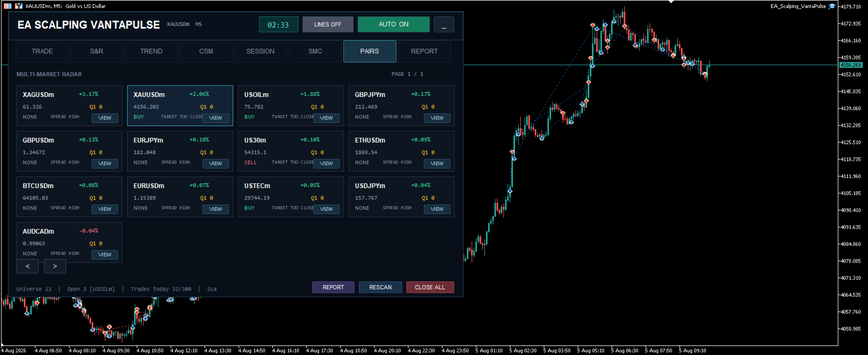868x355 pixels.
Task: Select the BTCUSDm market card
Action: [69, 197]
